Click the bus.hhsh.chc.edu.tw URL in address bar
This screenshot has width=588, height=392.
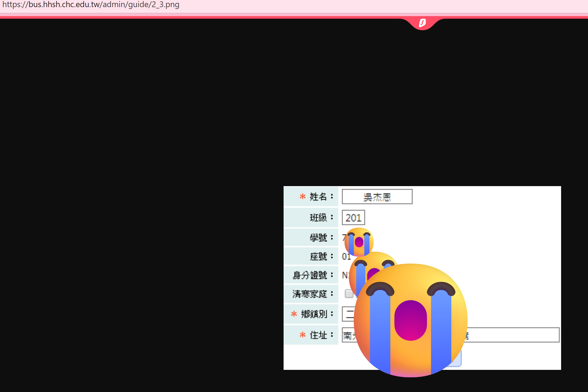(x=91, y=4)
